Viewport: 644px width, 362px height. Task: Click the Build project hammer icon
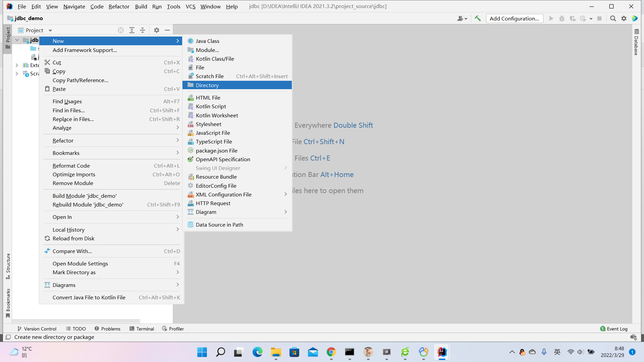(x=478, y=18)
